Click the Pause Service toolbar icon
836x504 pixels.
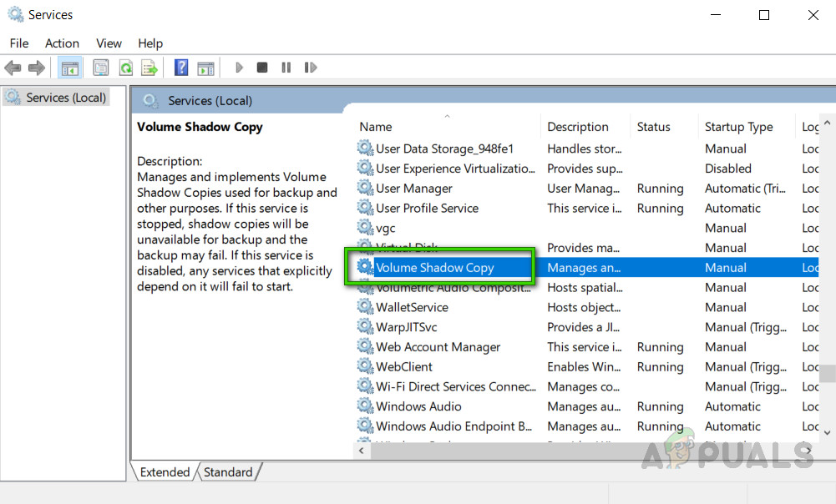pos(286,68)
